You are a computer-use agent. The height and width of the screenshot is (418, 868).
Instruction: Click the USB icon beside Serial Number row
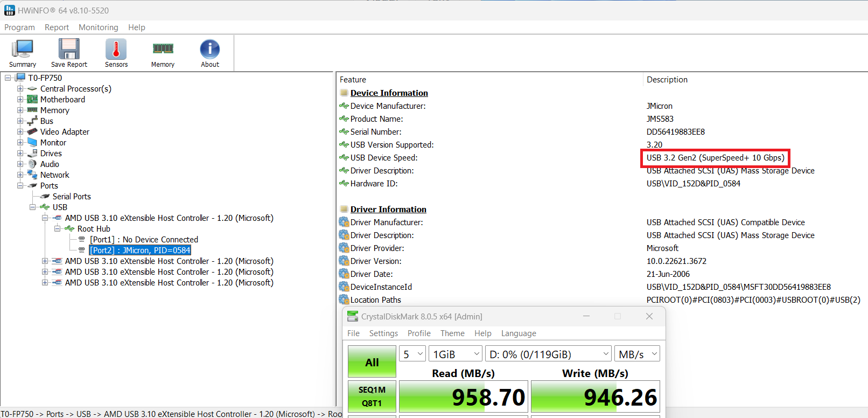pos(344,131)
